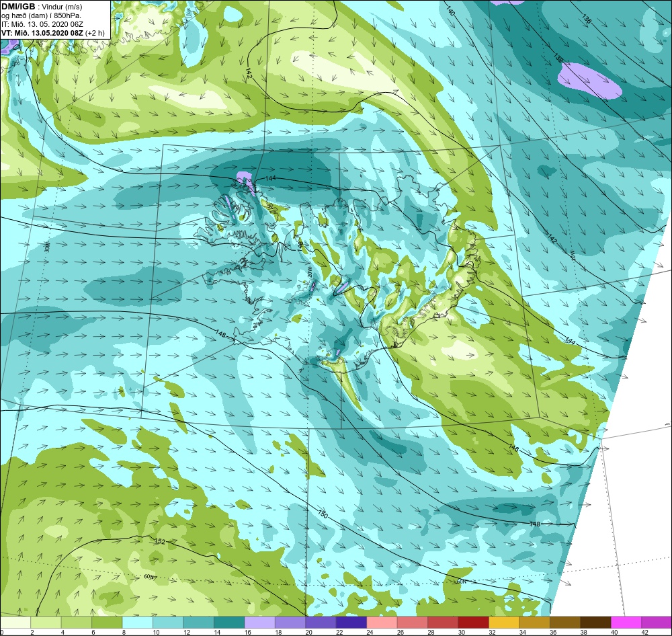Click the 'og hæð (dam) í 850hPa.' text

pyautogui.click(x=41, y=15)
